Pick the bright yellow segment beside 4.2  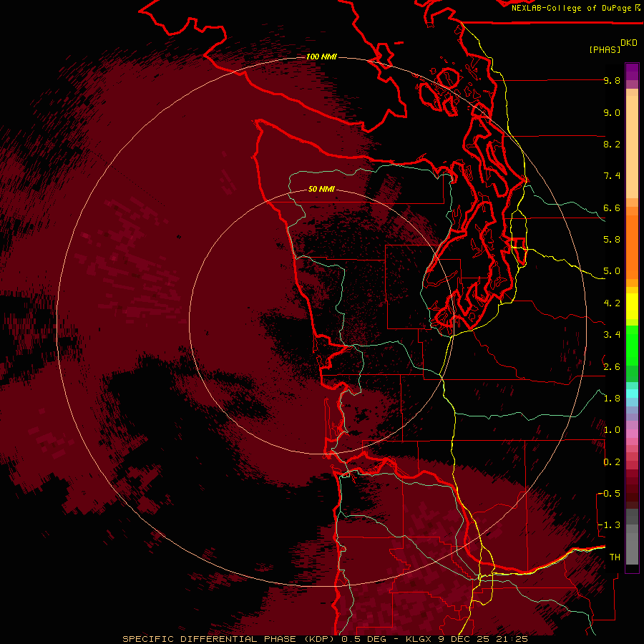tap(632, 306)
